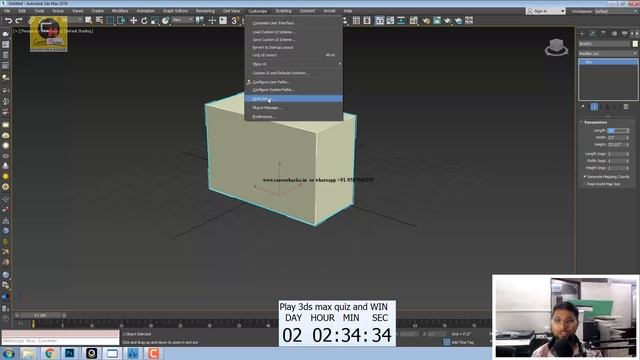Open the Hierarchy tab in the command panel
The width and height of the screenshot is (640, 360).
tap(603, 33)
